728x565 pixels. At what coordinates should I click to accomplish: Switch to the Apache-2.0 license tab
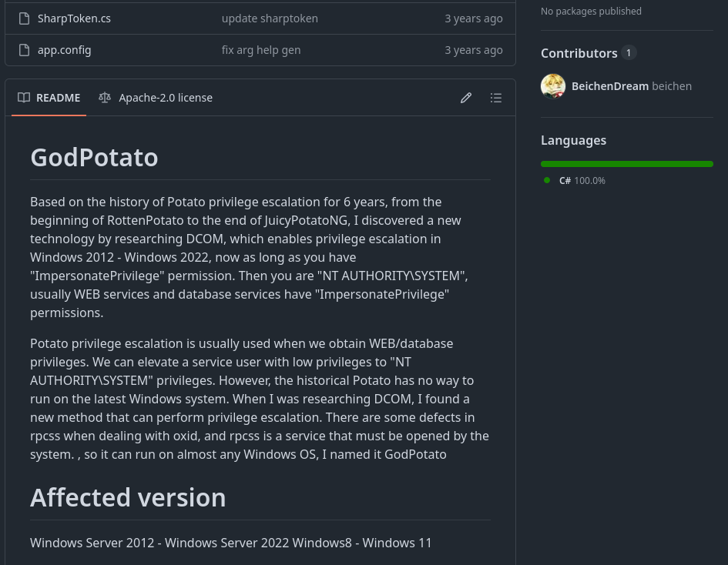coord(156,98)
